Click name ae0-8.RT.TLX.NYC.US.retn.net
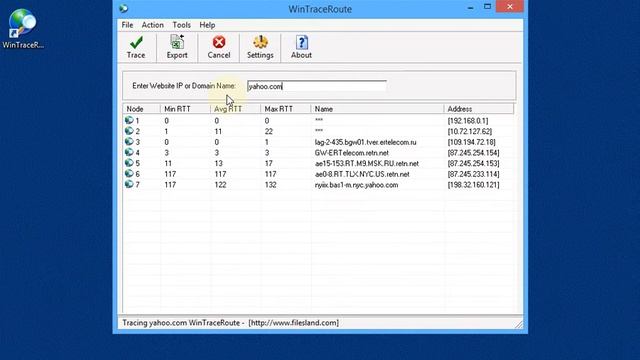640x360 pixels. point(362,174)
